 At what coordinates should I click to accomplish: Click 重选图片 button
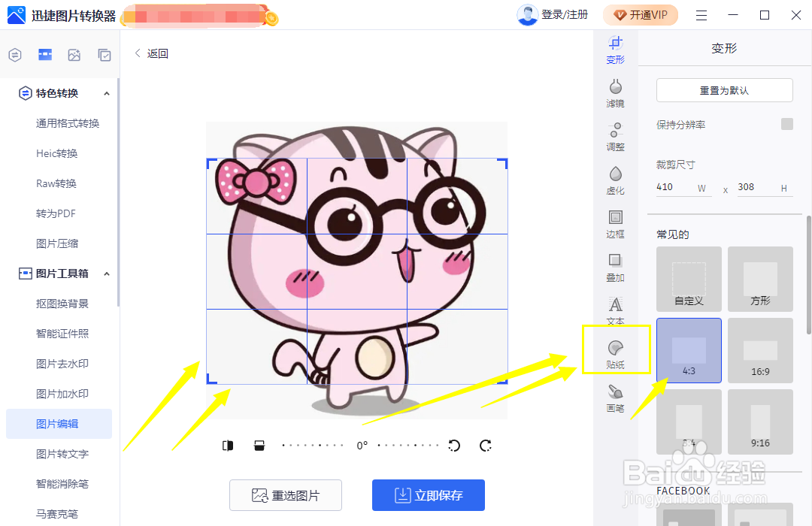[x=286, y=495]
